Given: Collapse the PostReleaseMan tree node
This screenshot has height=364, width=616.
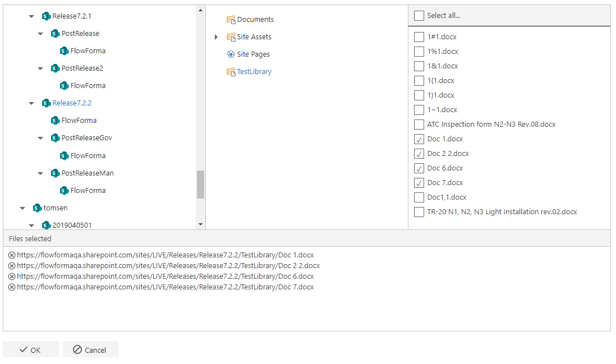Looking at the screenshot, I should click(40, 173).
